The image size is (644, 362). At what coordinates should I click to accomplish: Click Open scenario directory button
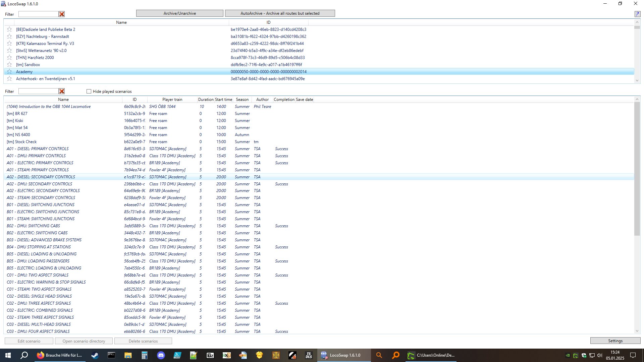84,341
